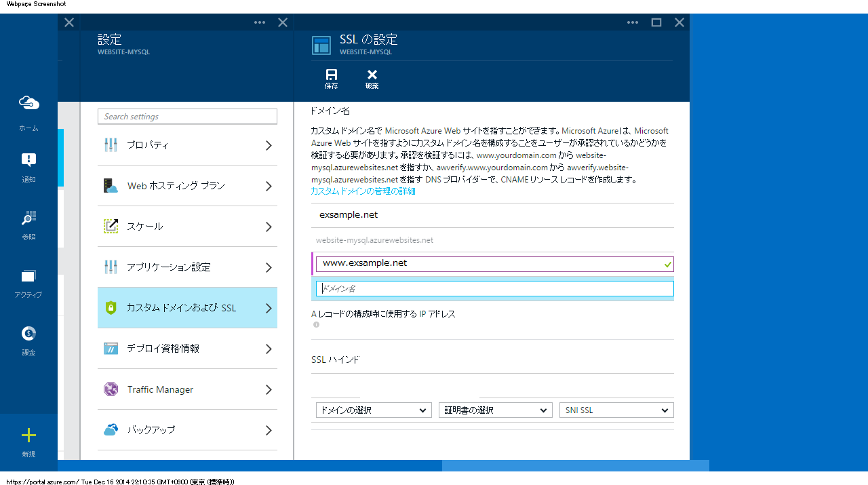Click the info icon under IP address

pos(316,325)
